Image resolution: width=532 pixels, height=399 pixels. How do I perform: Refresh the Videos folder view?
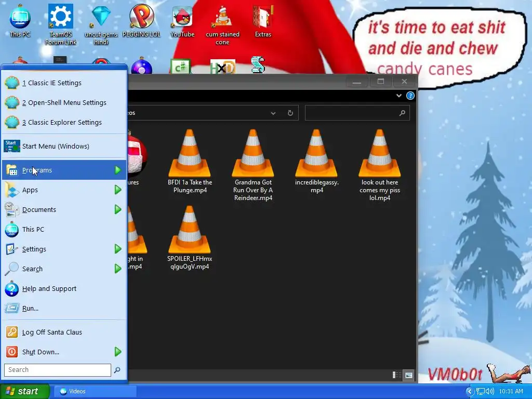click(x=290, y=113)
